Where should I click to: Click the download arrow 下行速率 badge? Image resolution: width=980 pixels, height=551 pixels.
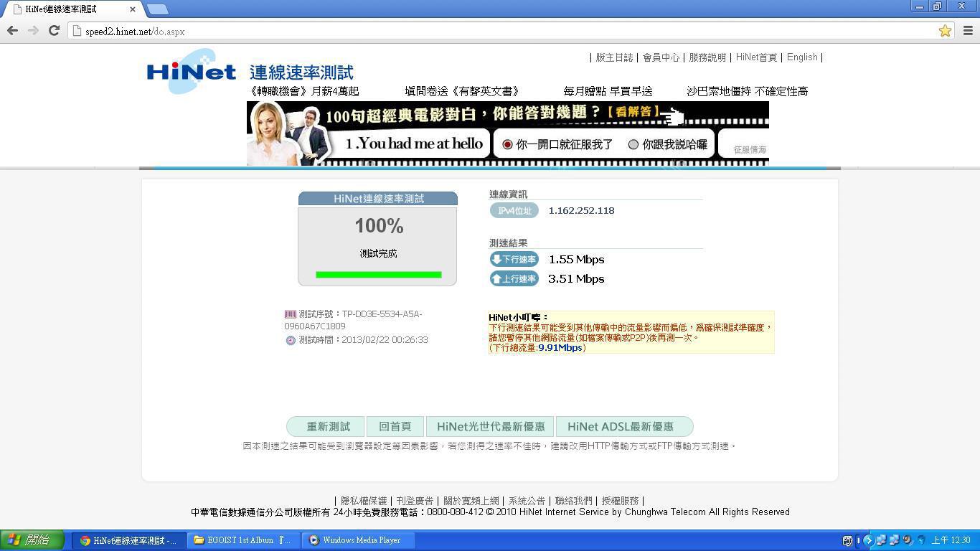(514, 259)
